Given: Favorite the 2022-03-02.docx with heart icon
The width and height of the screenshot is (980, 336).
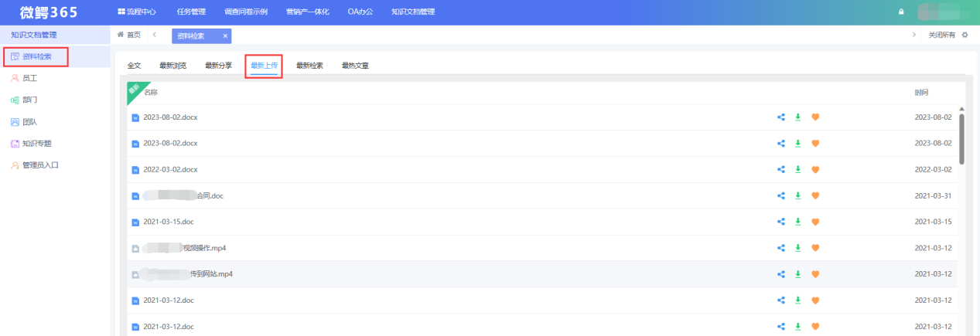Looking at the screenshot, I should [x=815, y=169].
